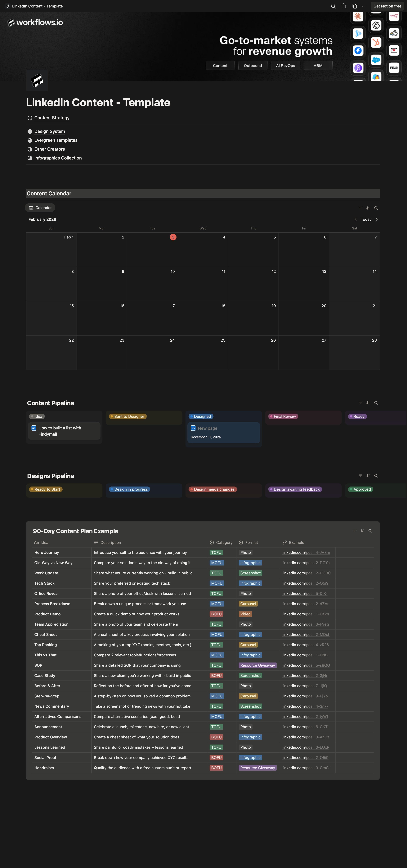Open the Other Creators page
The width and height of the screenshot is (407, 868).
[x=49, y=149]
